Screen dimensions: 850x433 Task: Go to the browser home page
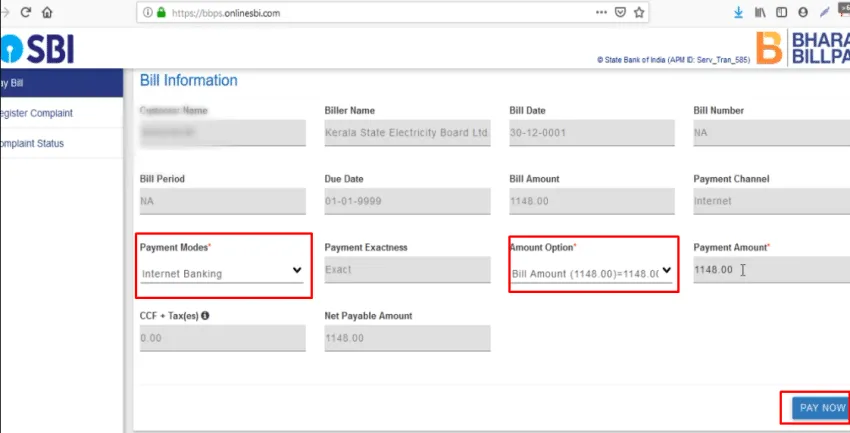click(x=47, y=13)
